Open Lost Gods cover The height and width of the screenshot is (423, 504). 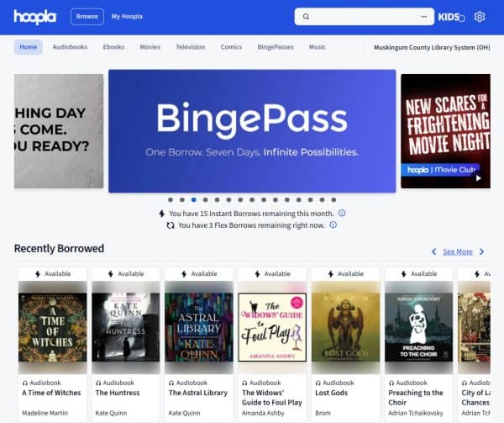[x=345, y=327]
